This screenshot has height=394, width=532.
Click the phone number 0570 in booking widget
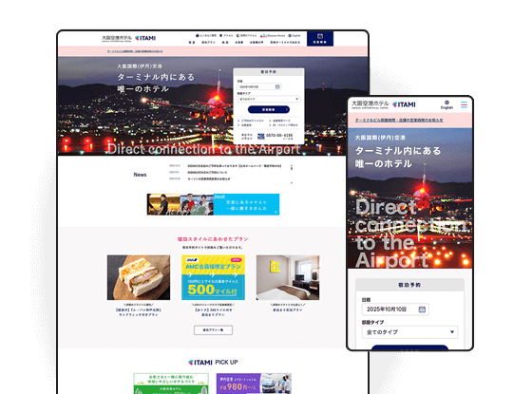coord(279,136)
